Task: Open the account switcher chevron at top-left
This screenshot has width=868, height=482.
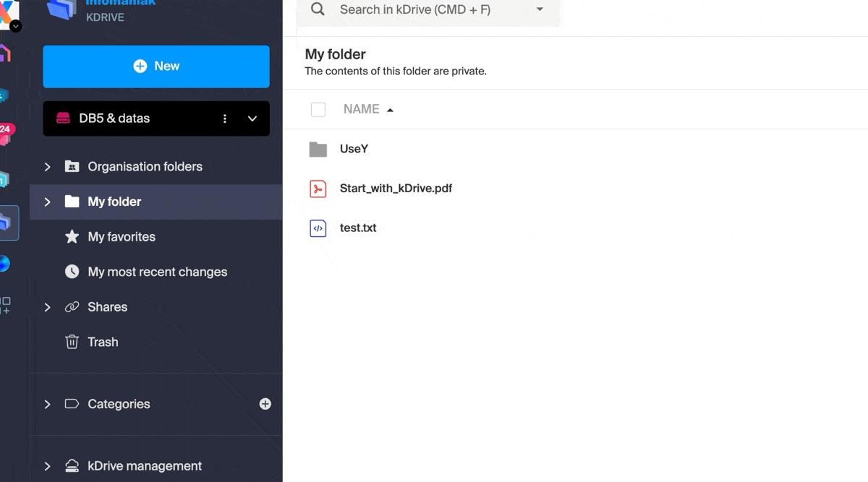Action: click(16, 27)
